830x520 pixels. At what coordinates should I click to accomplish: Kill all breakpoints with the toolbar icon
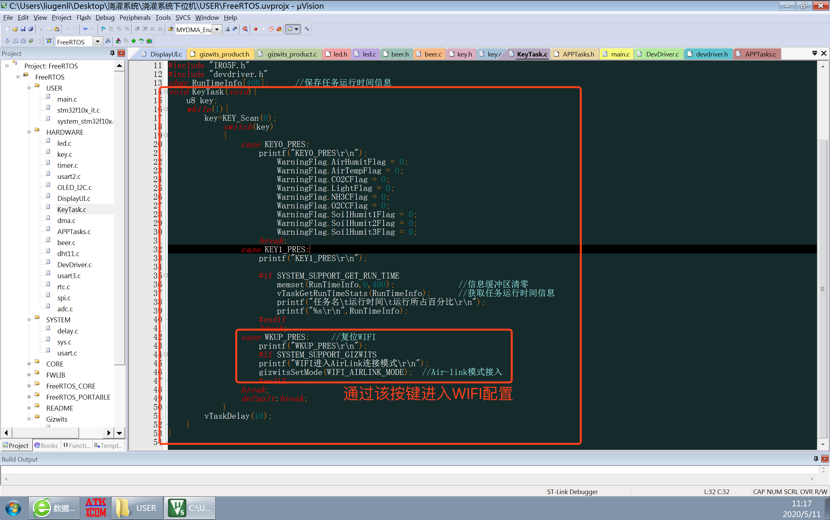pos(279,29)
